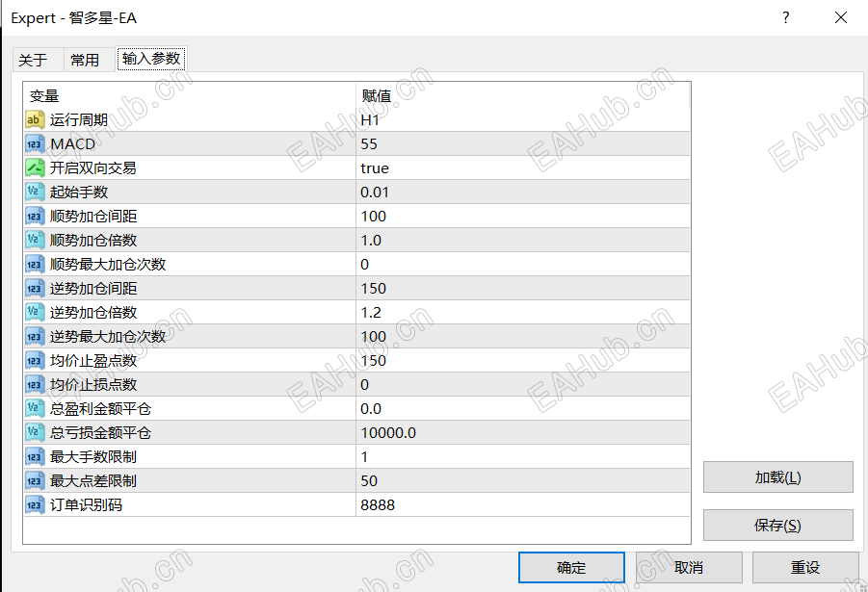Click the MACD variable name
The height and width of the screenshot is (592, 868).
[72, 143]
